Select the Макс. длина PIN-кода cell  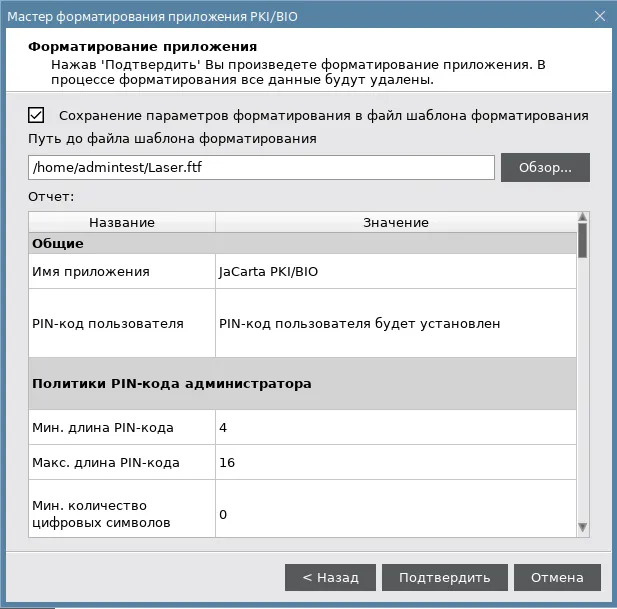click(x=122, y=462)
